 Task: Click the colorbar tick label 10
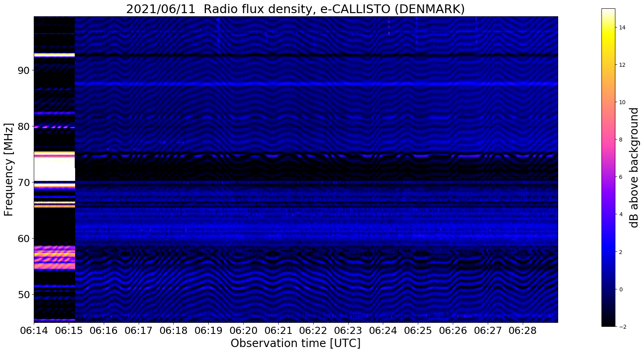tap(621, 102)
